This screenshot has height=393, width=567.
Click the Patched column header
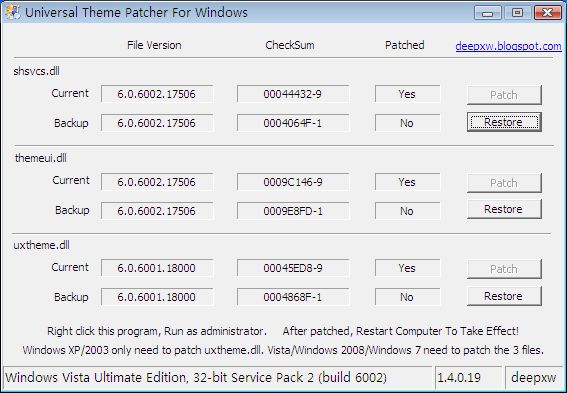tap(405, 45)
